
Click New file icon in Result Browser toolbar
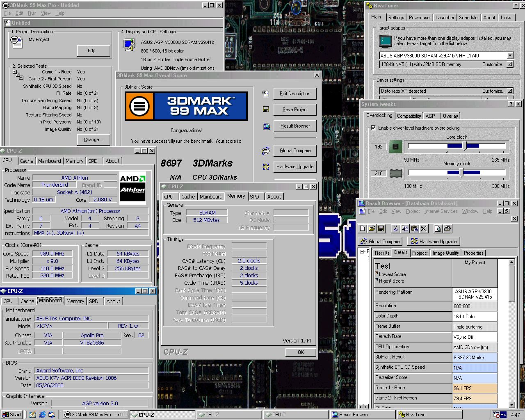(363, 229)
